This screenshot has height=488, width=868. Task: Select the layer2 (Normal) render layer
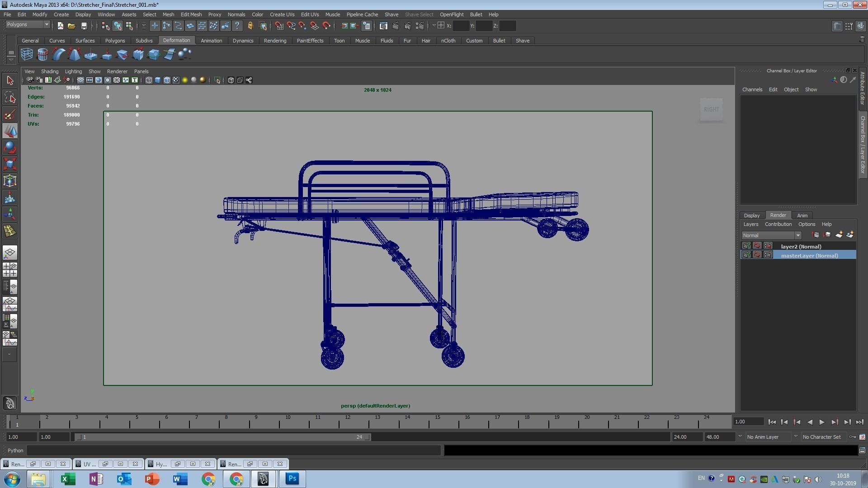pyautogui.click(x=801, y=246)
